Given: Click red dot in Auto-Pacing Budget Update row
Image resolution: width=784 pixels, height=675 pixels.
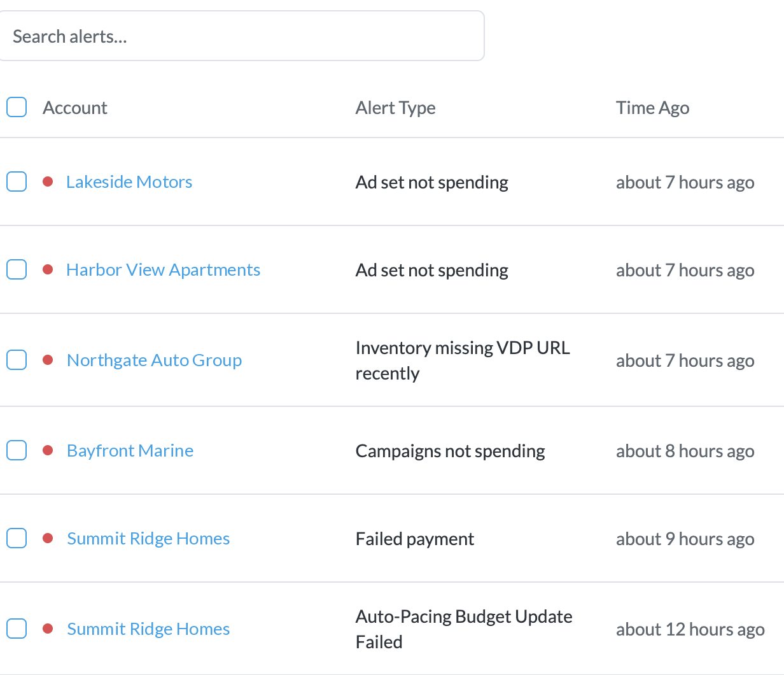Looking at the screenshot, I should (47, 629).
